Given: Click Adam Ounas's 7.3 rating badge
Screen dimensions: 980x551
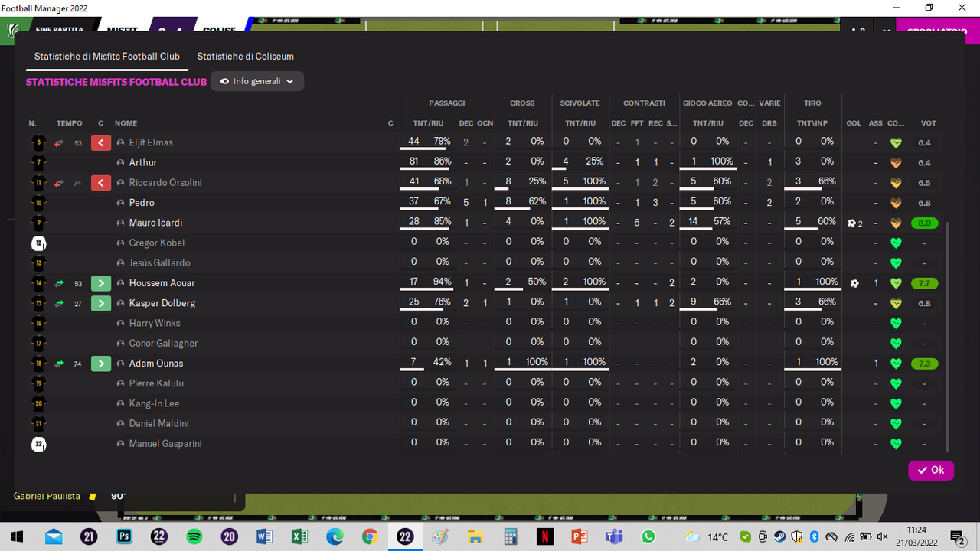Looking at the screenshot, I should click(x=924, y=364).
